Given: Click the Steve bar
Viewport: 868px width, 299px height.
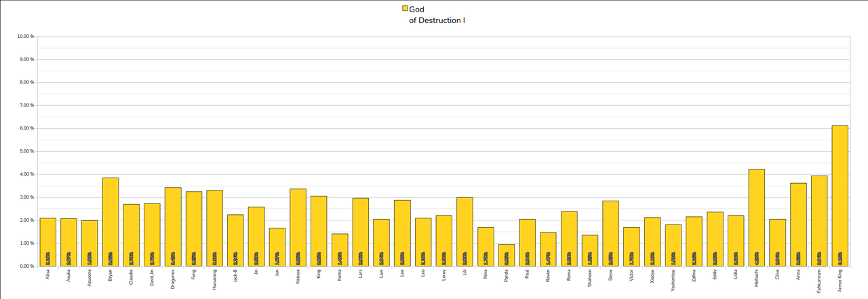Looking at the screenshot, I should (x=610, y=234).
